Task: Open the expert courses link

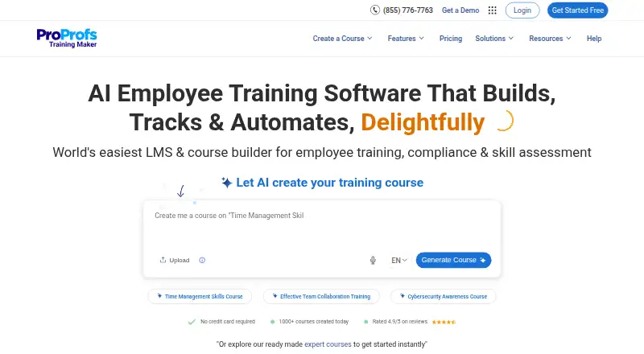Action: point(328,344)
